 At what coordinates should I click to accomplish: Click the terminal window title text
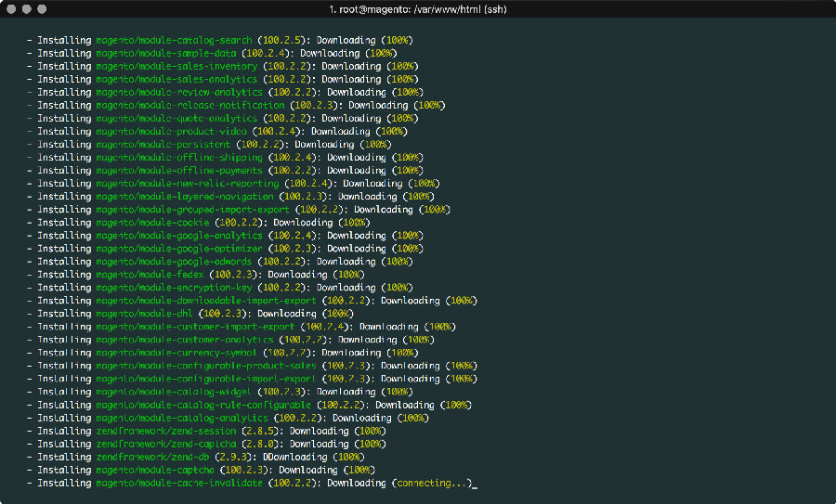click(418, 9)
